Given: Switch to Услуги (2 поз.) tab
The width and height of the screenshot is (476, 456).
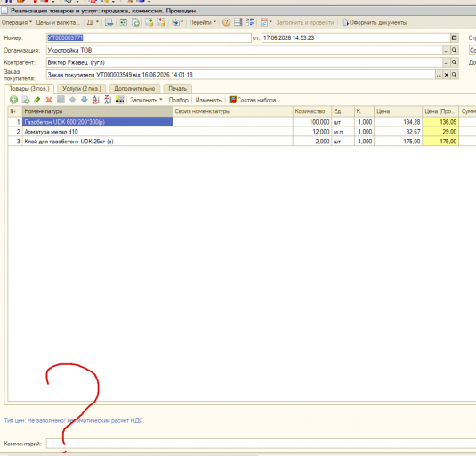Looking at the screenshot, I should coord(81,89).
